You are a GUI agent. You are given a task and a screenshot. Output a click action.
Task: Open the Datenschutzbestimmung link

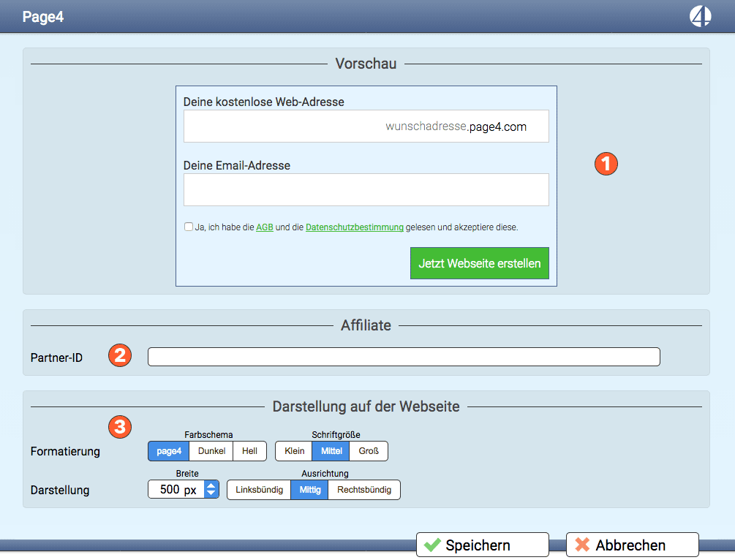[x=355, y=227]
